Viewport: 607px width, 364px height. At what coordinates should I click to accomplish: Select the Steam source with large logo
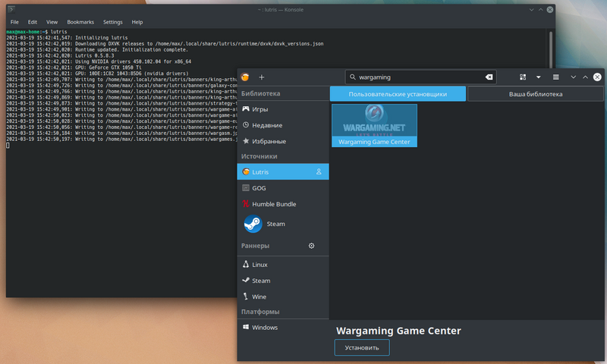(x=283, y=224)
